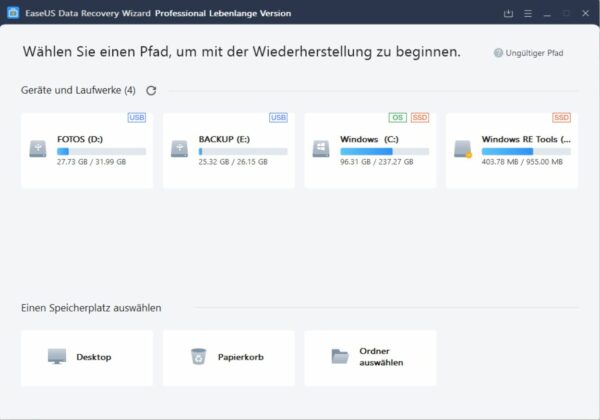Screen dimensions: 600x420
Task: Click the BACKUP (E:) usage bar
Action: coord(243,151)
